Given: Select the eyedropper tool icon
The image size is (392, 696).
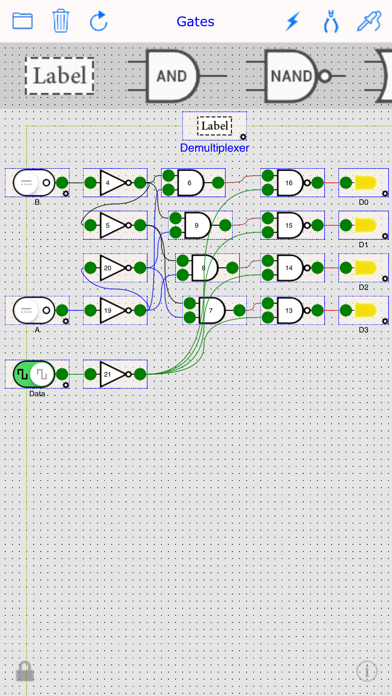Looking at the screenshot, I should (369, 21).
